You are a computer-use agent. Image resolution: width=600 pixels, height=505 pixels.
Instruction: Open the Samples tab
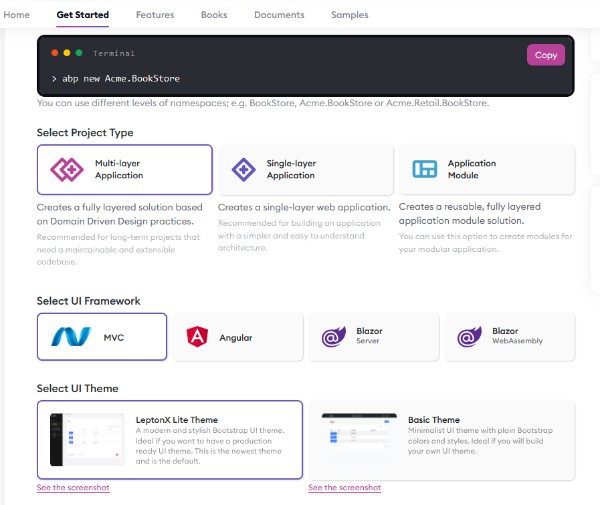tap(349, 15)
